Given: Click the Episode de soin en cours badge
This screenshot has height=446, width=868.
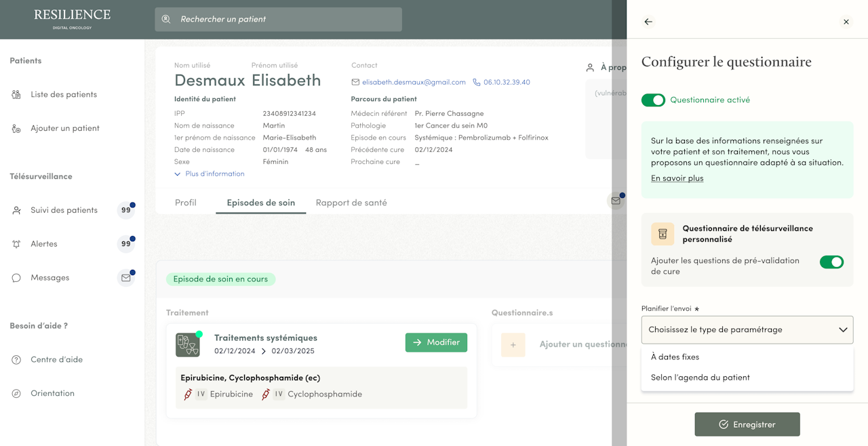Looking at the screenshot, I should pos(220,279).
